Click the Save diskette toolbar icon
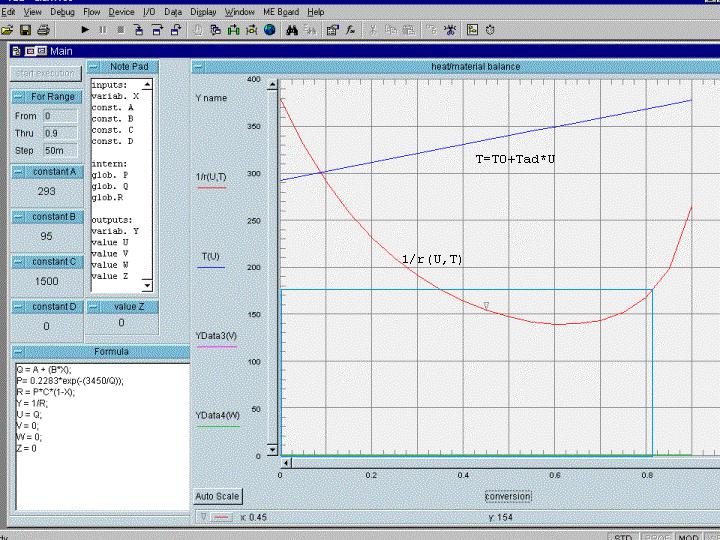 click(x=26, y=30)
